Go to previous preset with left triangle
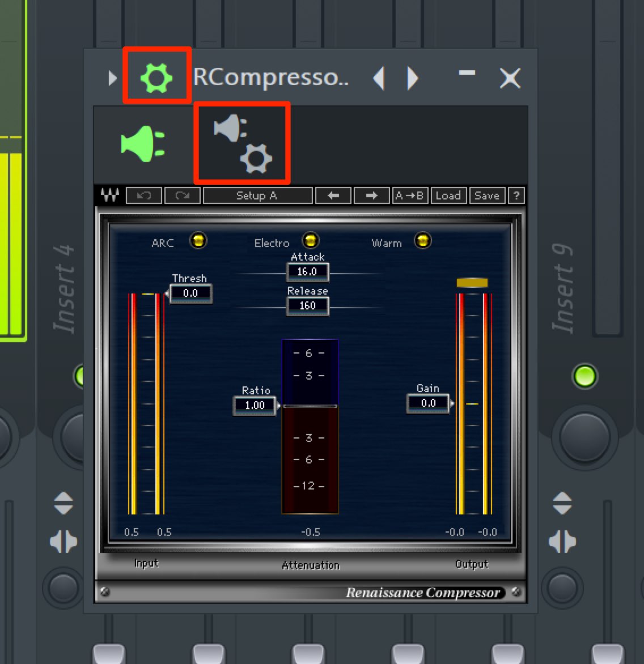Viewport: 644px width, 664px height. coord(379,78)
